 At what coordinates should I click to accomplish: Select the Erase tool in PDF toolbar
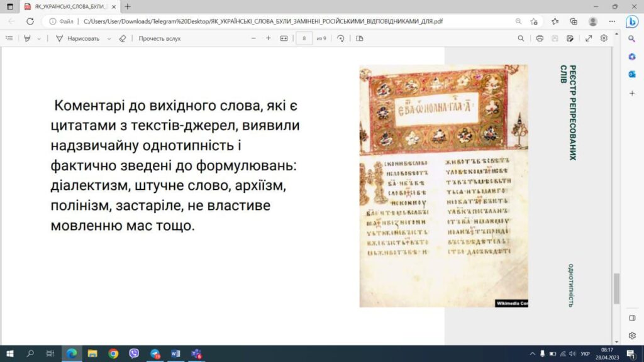[123, 38]
